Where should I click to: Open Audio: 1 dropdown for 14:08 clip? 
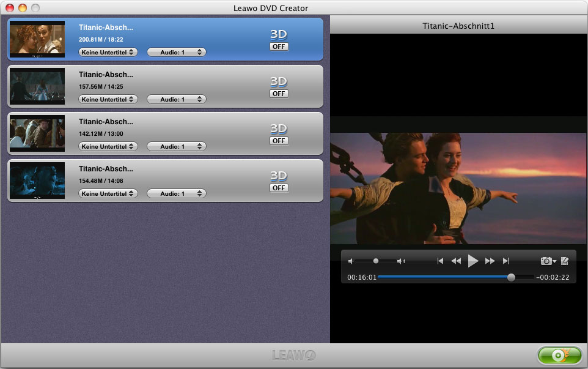(x=176, y=193)
